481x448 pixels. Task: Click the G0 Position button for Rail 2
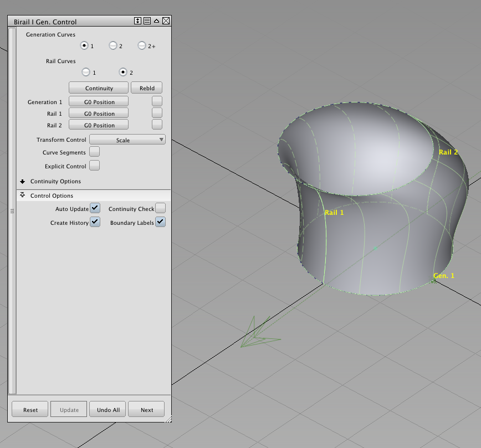coord(98,125)
